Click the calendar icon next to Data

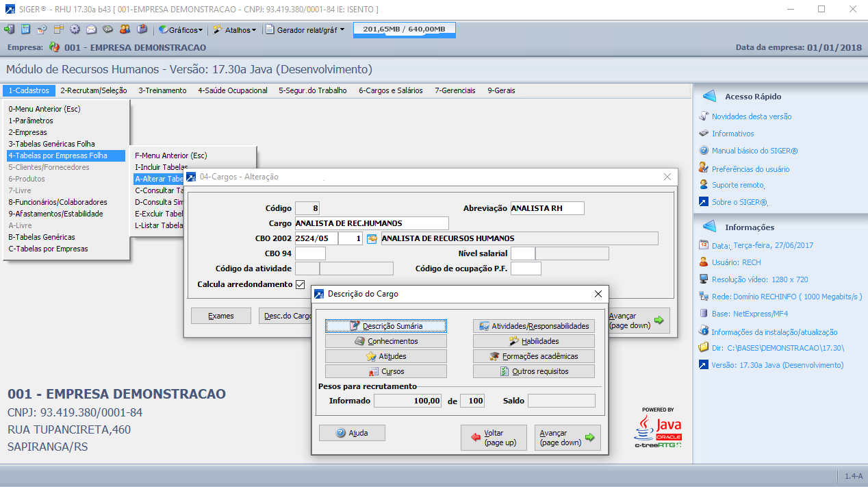[703, 245]
